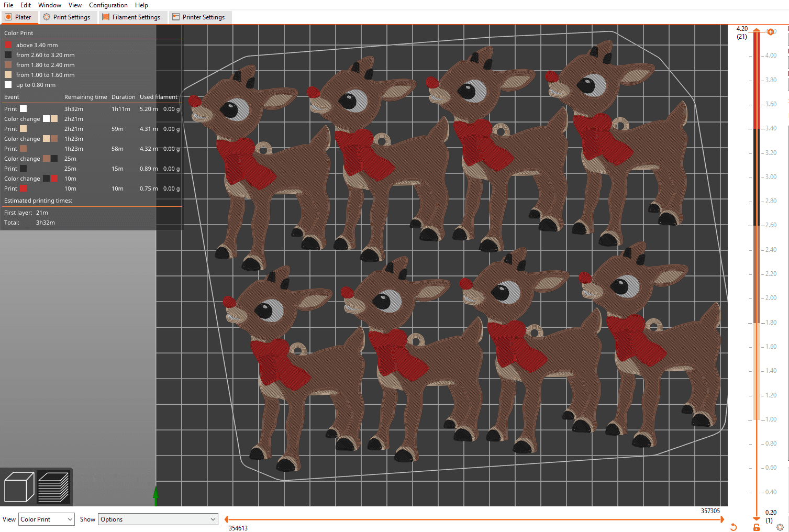789x532 pixels.
Task: Click the 'Used filament' column header
Action: click(159, 97)
